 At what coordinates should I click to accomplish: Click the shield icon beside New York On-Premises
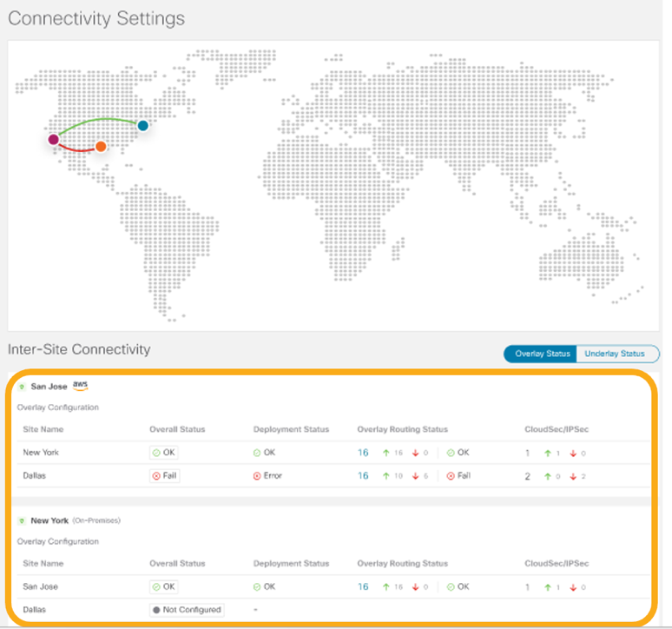(22, 520)
